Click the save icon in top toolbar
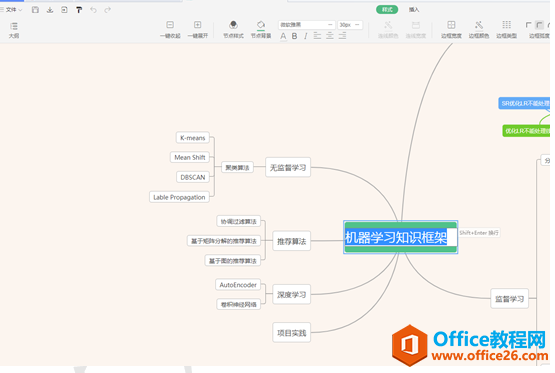Viewport: 555px width, 373px height. click(35, 10)
